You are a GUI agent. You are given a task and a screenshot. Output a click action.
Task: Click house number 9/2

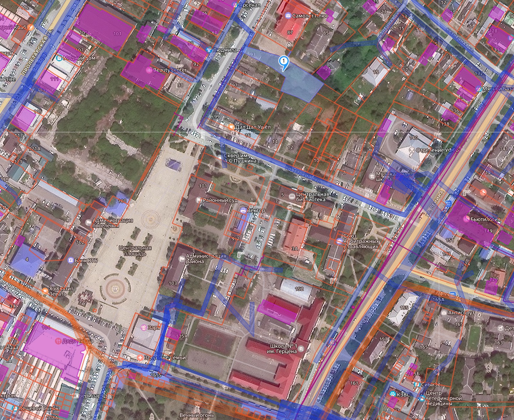pyautogui.click(x=235, y=239)
